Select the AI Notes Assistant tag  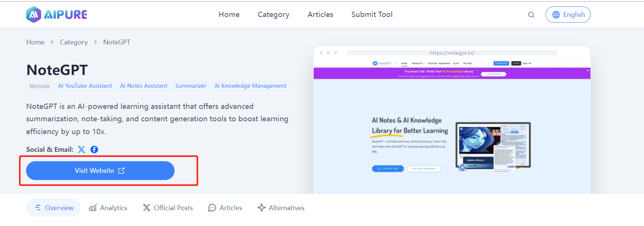(x=144, y=86)
